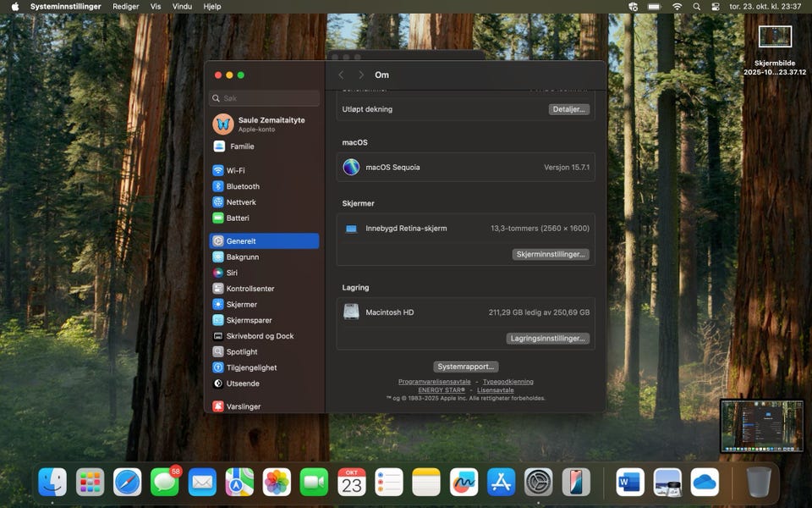
Task: Open the Systeminnstillinger menu
Action: point(65,6)
